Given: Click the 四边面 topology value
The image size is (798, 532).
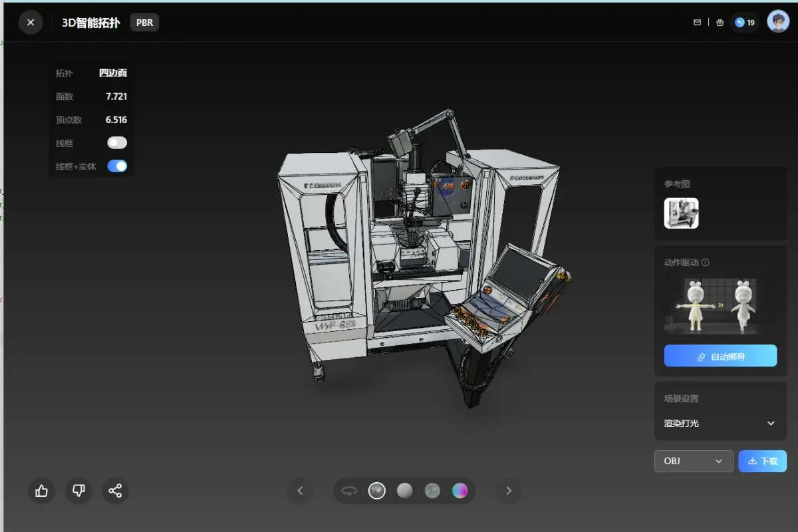Looking at the screenshot, I should coord(113,73).
